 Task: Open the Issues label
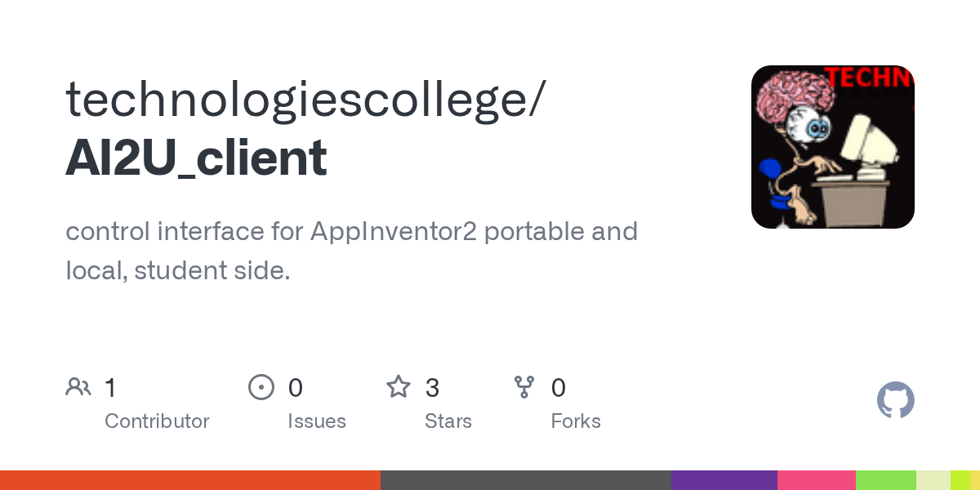pos(317,421)
